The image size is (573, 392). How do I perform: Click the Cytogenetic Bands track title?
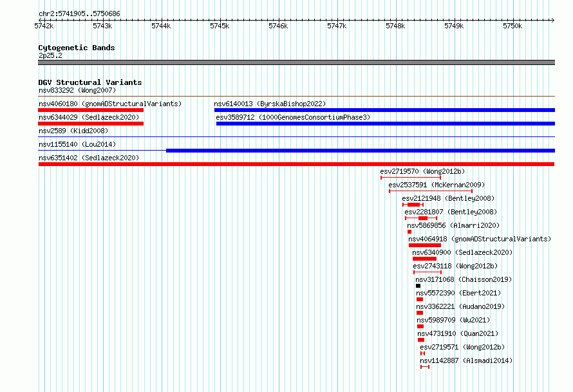click(77, 48)
